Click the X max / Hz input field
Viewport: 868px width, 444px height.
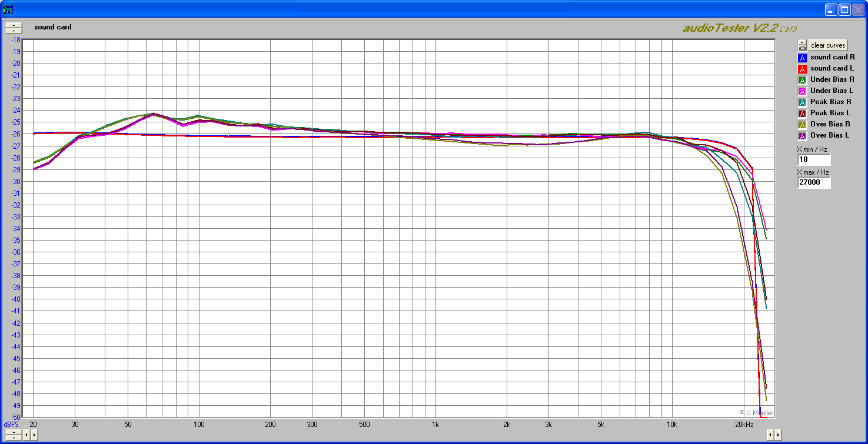[814, 182]
